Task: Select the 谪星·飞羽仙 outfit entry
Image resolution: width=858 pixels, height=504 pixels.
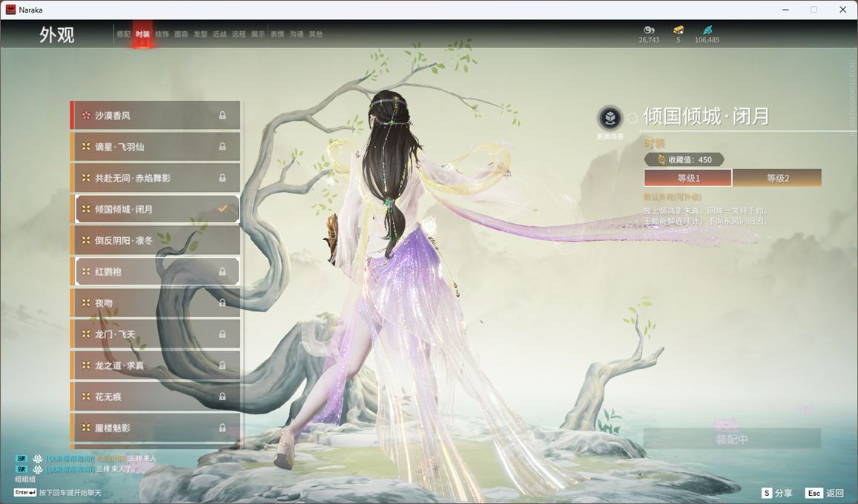Action: (x=156, y=147)
